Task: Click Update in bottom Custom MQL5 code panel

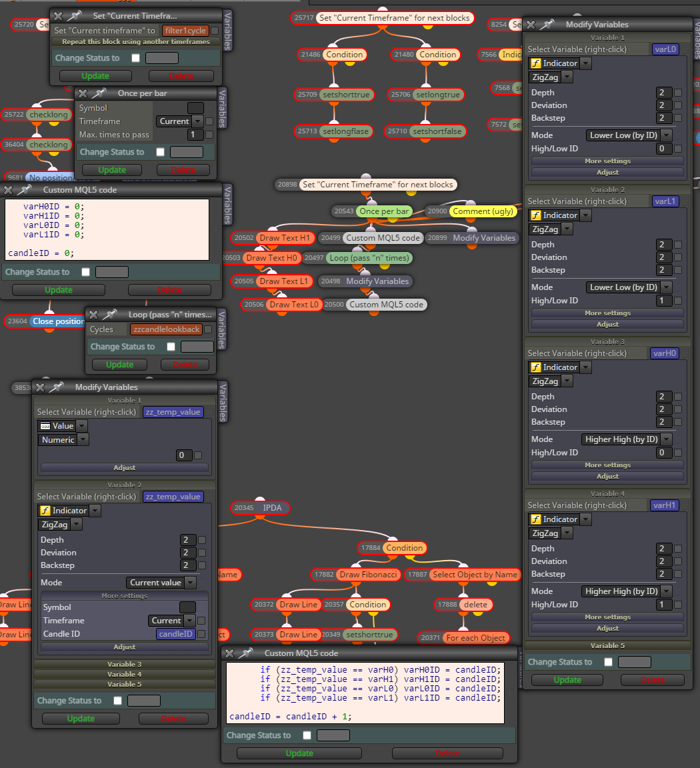Action: click(x=299, y=753)
